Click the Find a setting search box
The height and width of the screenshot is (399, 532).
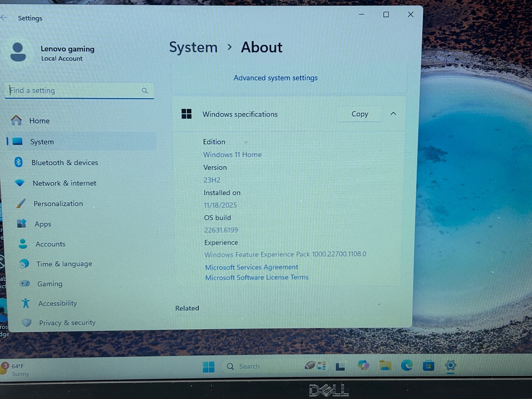[79, 90]
